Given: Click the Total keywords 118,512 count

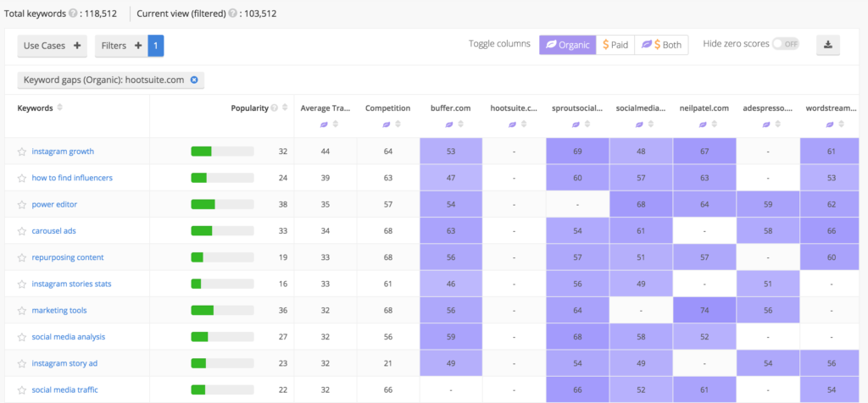Looking at the screenshot, I should coord(101,14).
